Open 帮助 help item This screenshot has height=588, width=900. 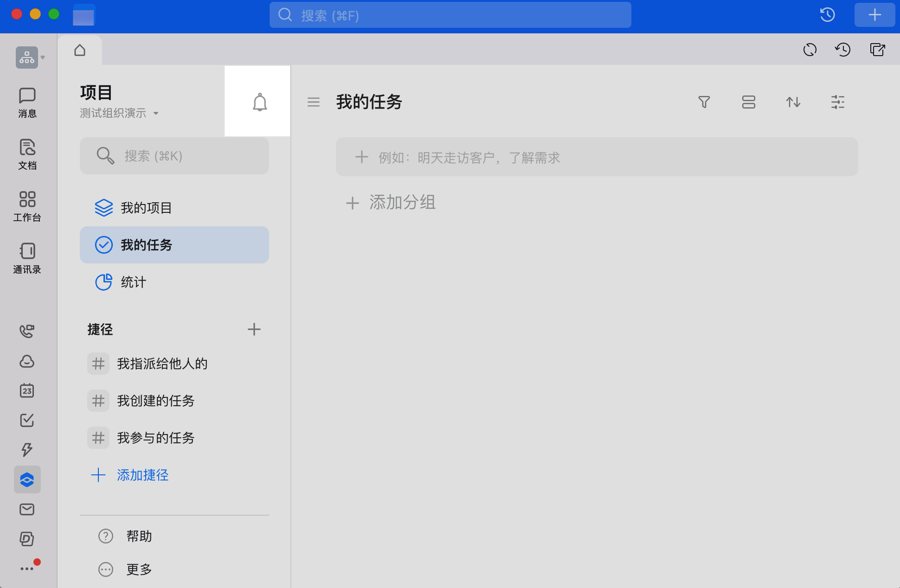125,536
